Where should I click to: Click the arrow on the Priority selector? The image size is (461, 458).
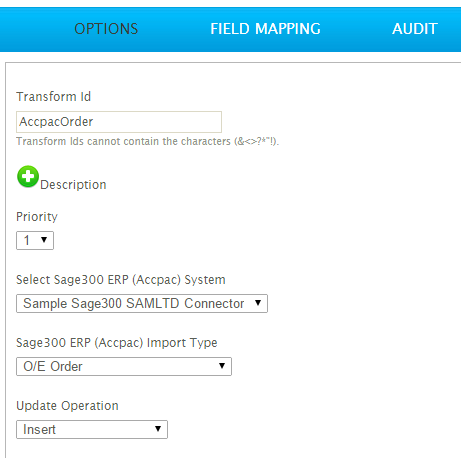pyautogui.click(x=44, y=240)
